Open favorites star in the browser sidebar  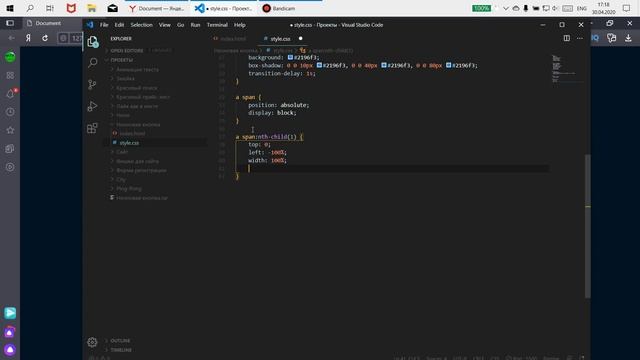click(10, 130)
